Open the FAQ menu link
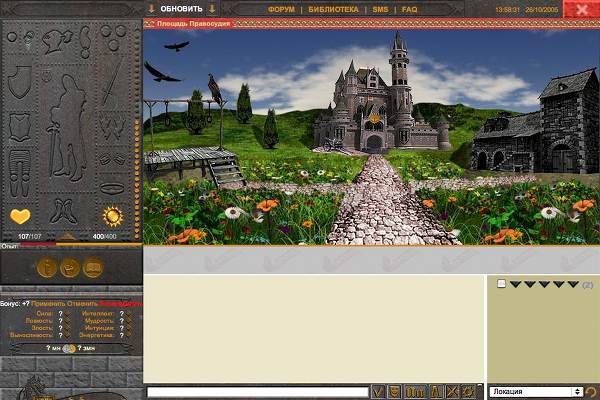The width and height of the screenshot is (600, 400). tap(409, 9)
